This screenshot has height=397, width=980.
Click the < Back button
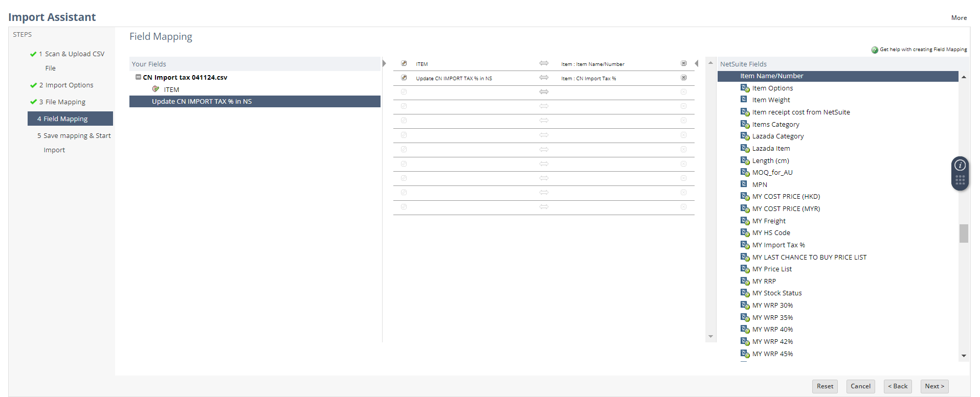tap(898, 386)
